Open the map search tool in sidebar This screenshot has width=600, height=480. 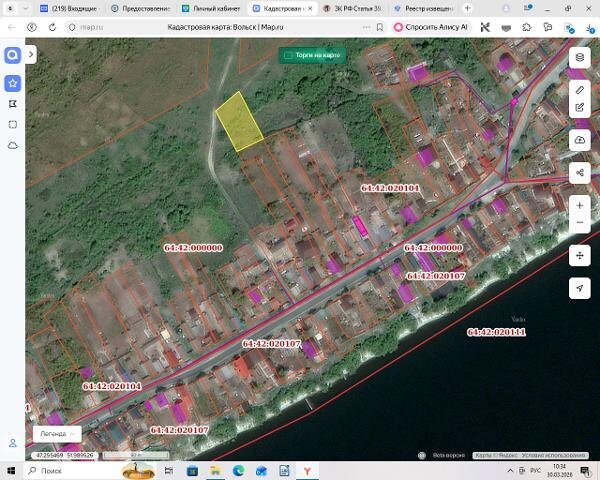click(x=13, y=56)
